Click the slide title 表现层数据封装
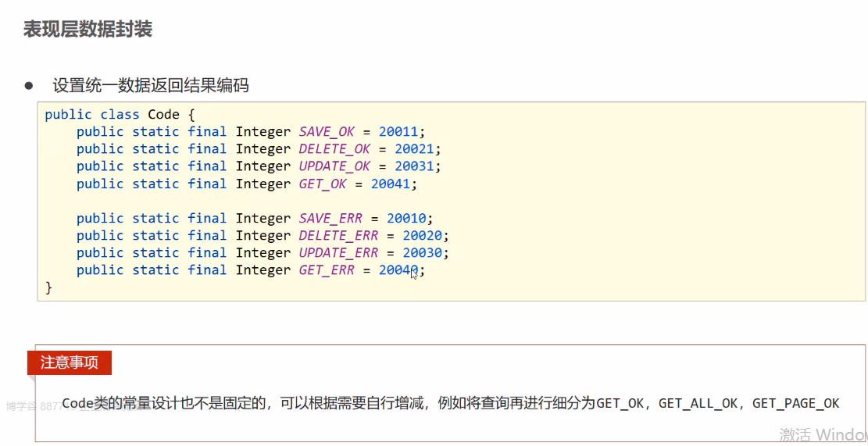The image size is (868, 446). [88, 30]
